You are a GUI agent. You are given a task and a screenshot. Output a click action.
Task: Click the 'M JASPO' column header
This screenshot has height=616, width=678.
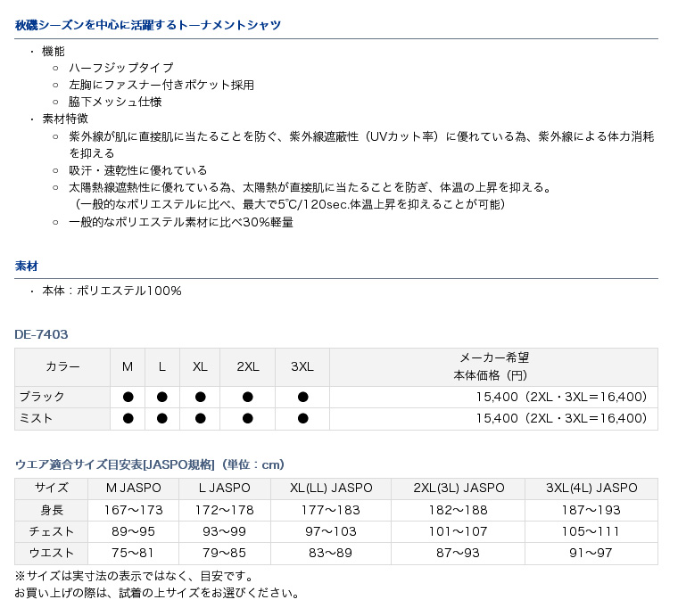coord(134,489)
